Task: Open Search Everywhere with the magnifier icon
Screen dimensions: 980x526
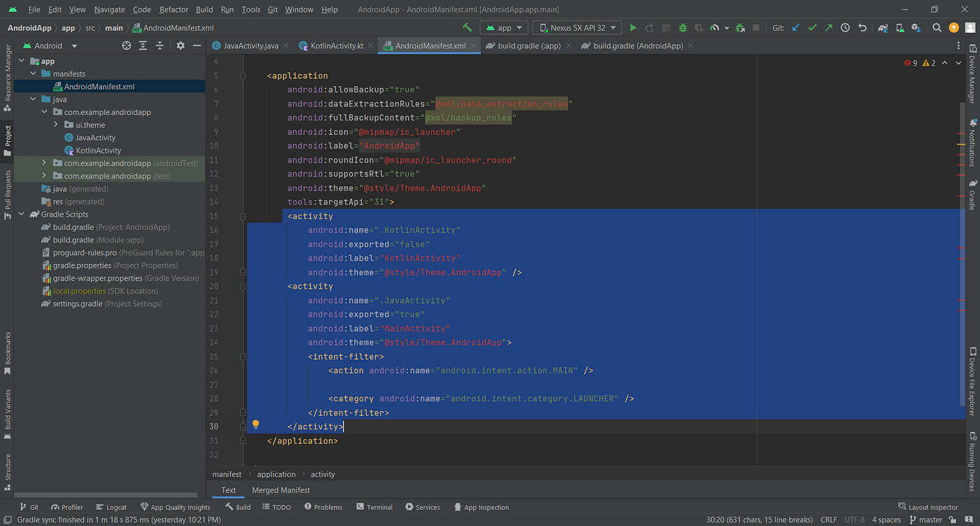Action: (x=937, y=27)
